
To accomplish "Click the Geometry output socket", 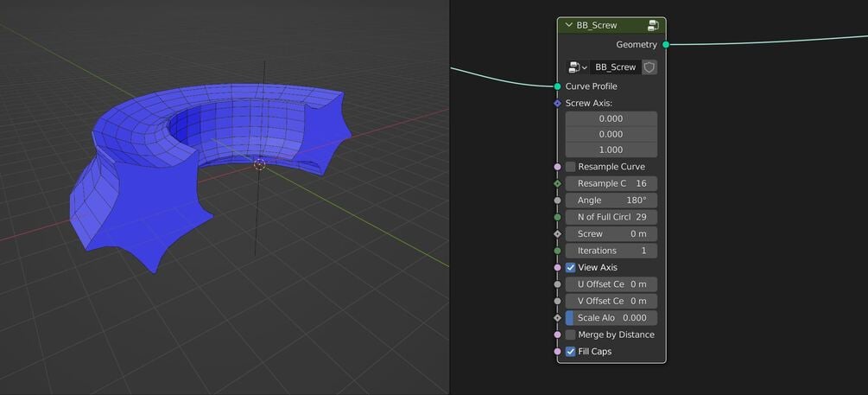I will click(x=666, y=44).
